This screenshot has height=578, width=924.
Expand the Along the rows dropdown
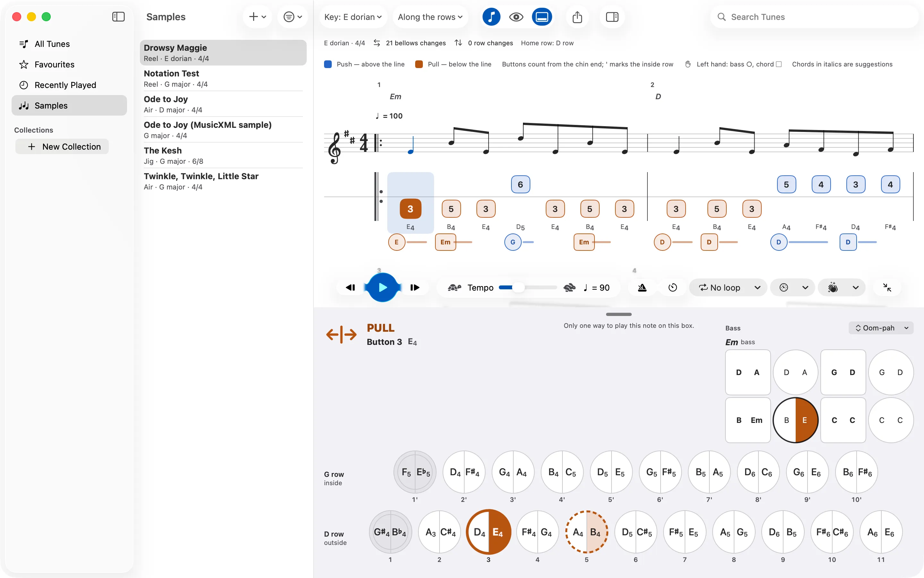(x=430, y=17)
